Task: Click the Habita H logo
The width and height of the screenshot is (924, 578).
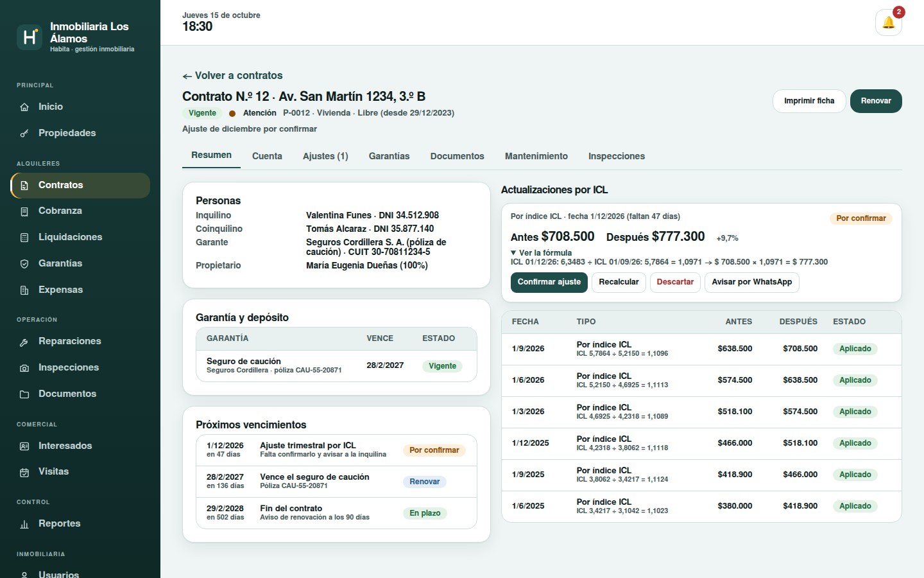Action: pyautogui.click(x=29, y=37)
